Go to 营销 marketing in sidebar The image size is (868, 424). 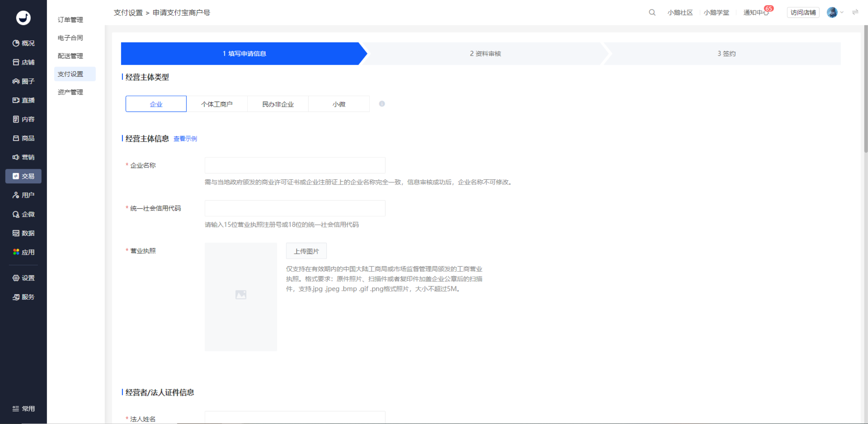23,157
